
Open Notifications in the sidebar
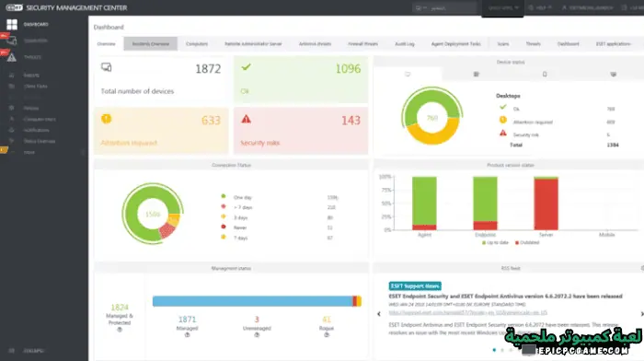click(36, 130)
